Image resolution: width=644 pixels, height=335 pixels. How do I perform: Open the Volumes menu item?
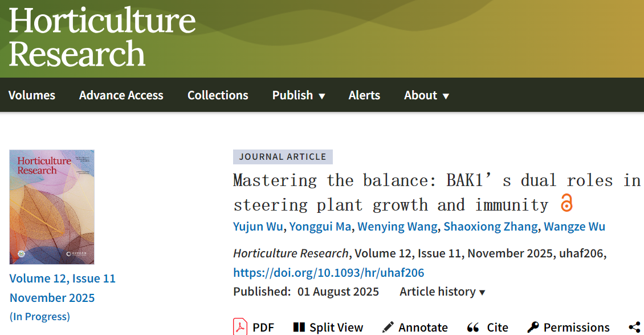(32, 95)
